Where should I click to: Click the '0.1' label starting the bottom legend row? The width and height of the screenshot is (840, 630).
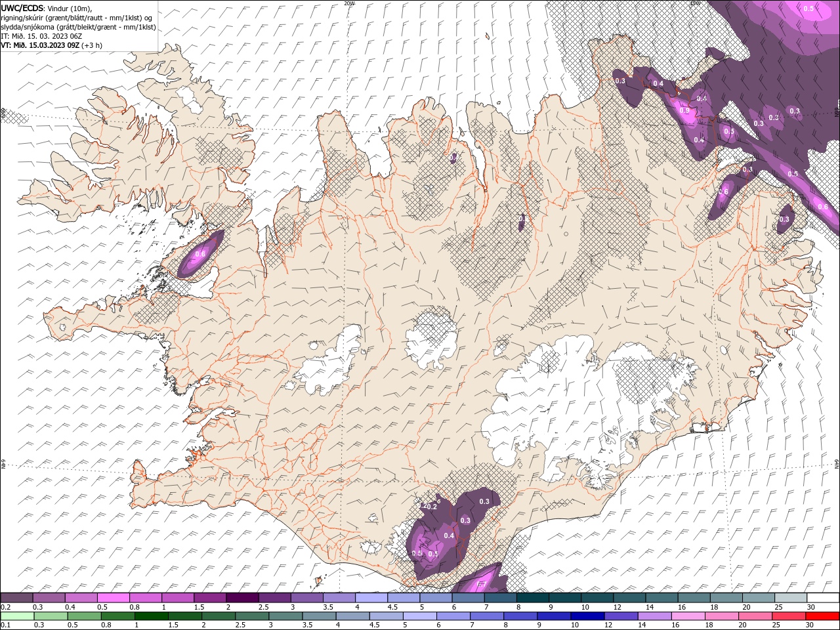coord(6,625)
